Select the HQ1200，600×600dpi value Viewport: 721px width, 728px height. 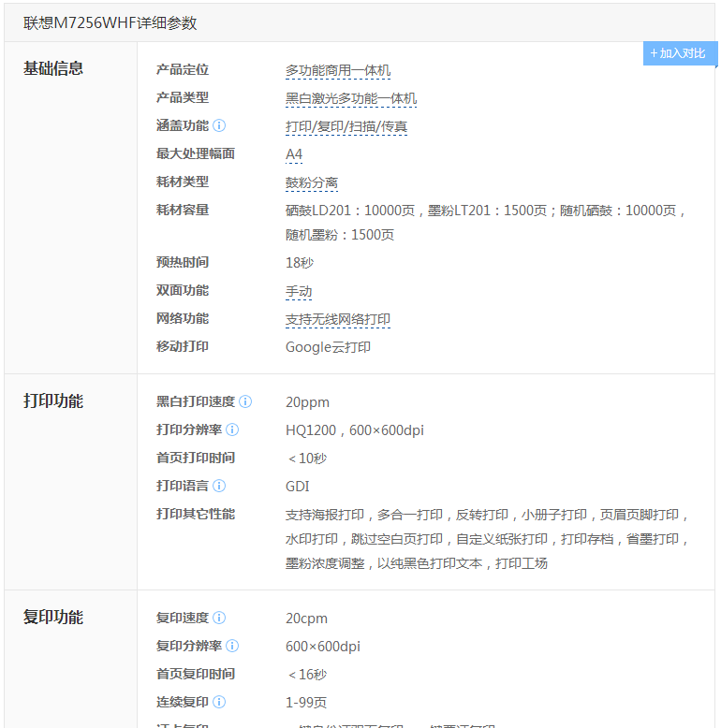pyautogui.click(x=355, y=430)
